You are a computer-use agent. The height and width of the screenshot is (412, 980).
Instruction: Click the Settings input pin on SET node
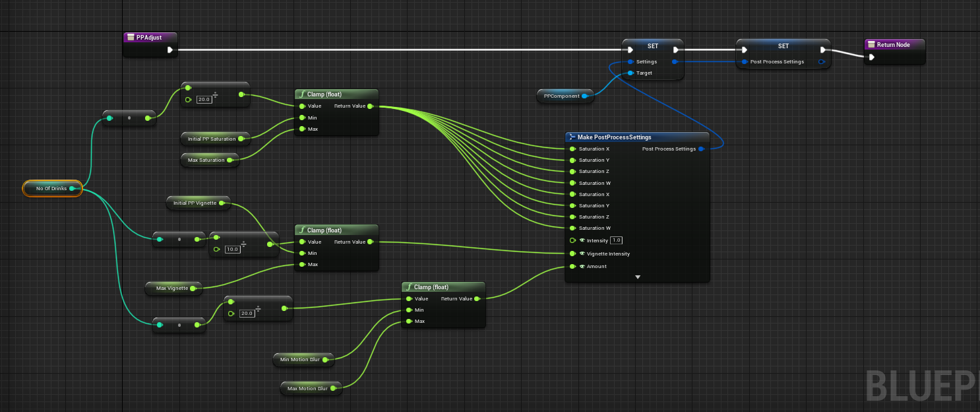point(630,62)
